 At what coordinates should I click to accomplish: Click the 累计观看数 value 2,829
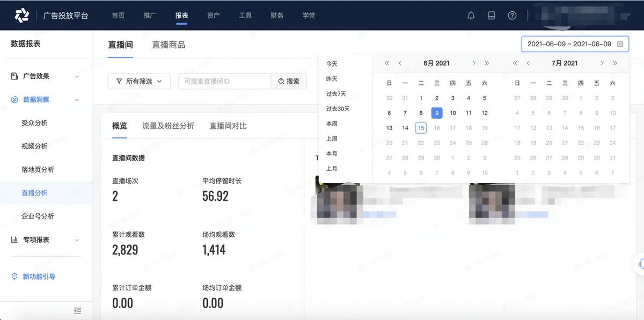[x=125, y=250]
